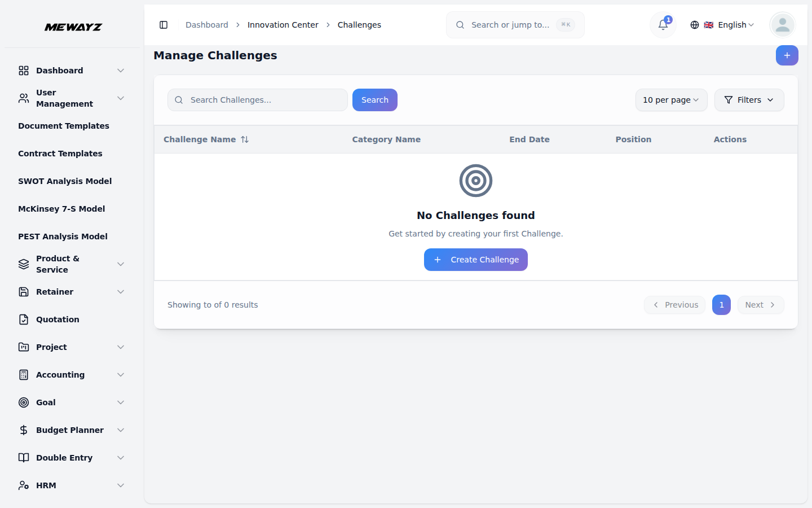812x508 pixels.
Task: Click the User Management people icon
Action: pyautogui.click(x=24, y=98)
